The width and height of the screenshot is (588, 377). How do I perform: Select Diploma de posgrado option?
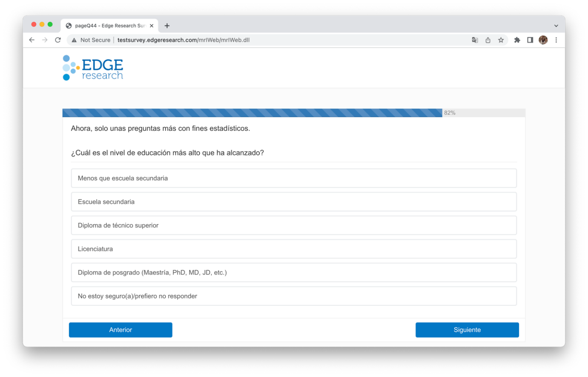pyautogui.click(x=294, y=273)
